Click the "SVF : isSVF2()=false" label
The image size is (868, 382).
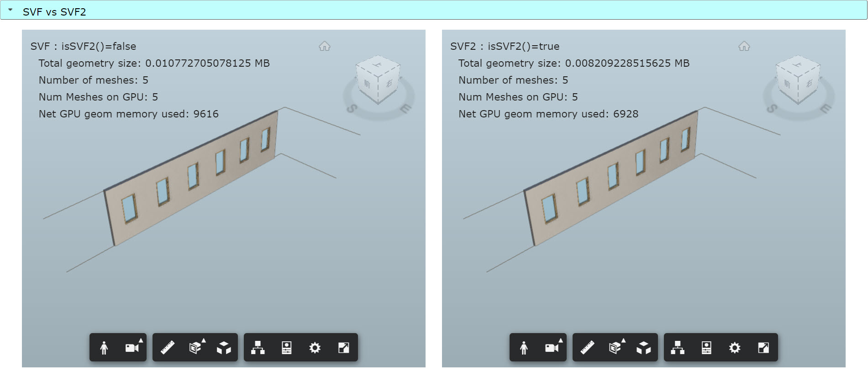[83, 46]
